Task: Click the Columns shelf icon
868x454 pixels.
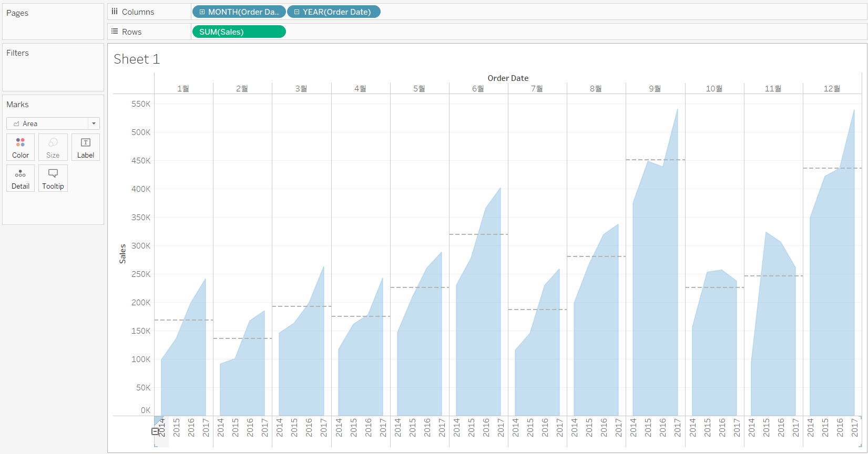Action: pyautogui.click(x=115, y=12)
